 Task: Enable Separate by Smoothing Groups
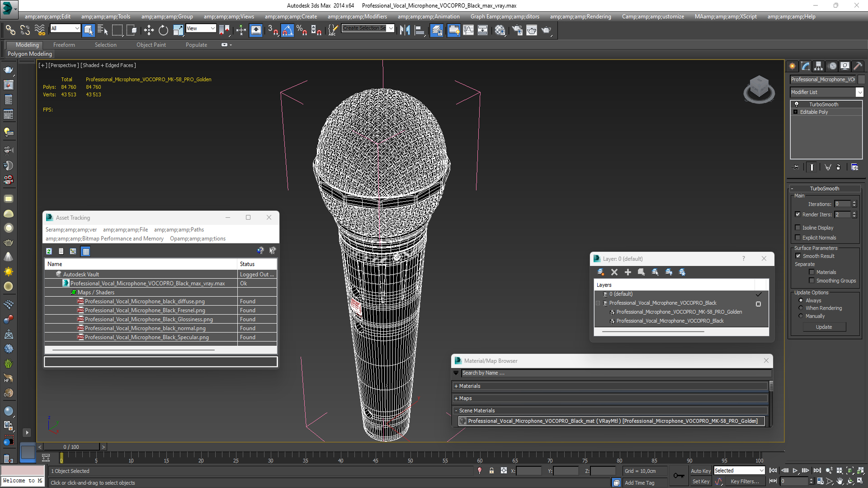(812, 281)
